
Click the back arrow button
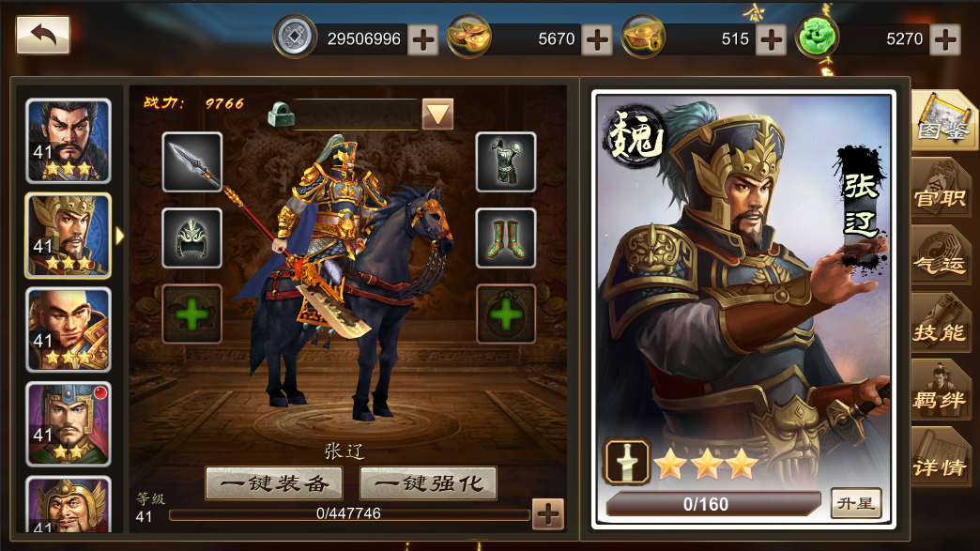click(42, 35)
